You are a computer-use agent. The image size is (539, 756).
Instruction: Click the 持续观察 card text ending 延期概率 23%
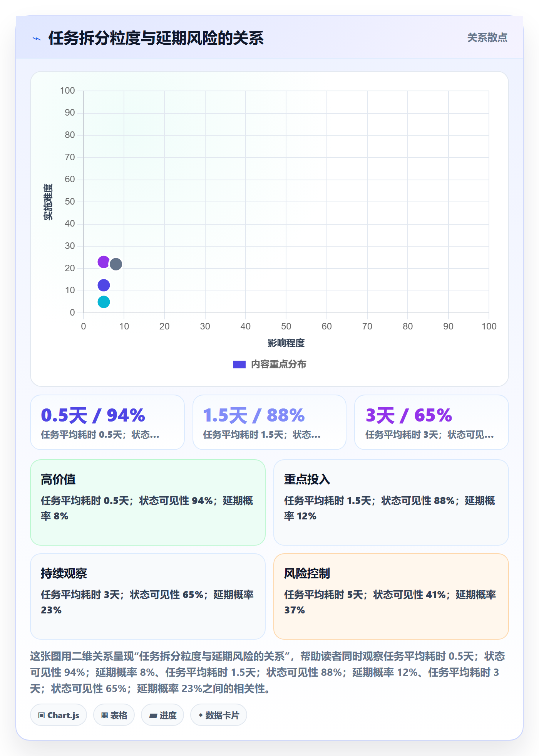[147, 602]
